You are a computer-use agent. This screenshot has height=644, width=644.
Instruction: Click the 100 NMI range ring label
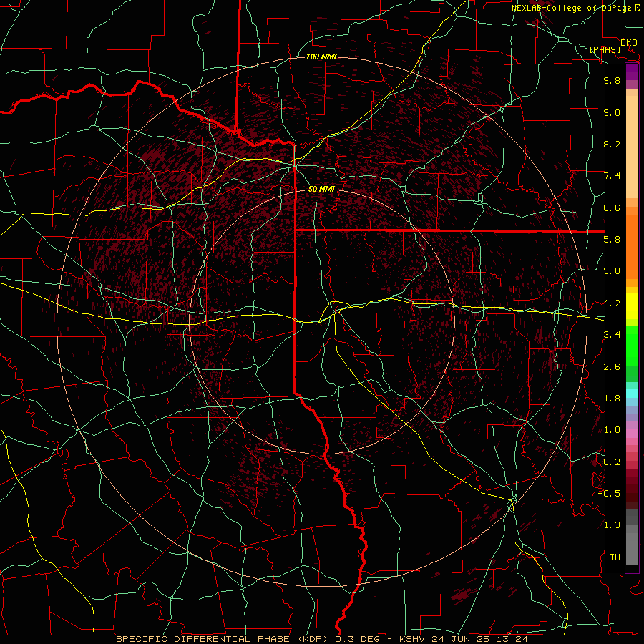coord(321,57)
